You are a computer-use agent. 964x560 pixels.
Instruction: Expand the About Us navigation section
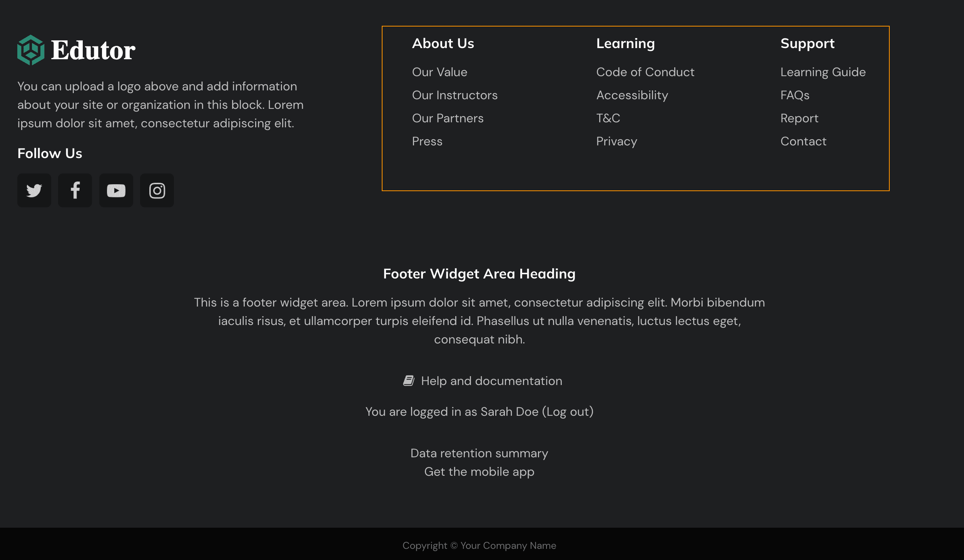(442, 43)
